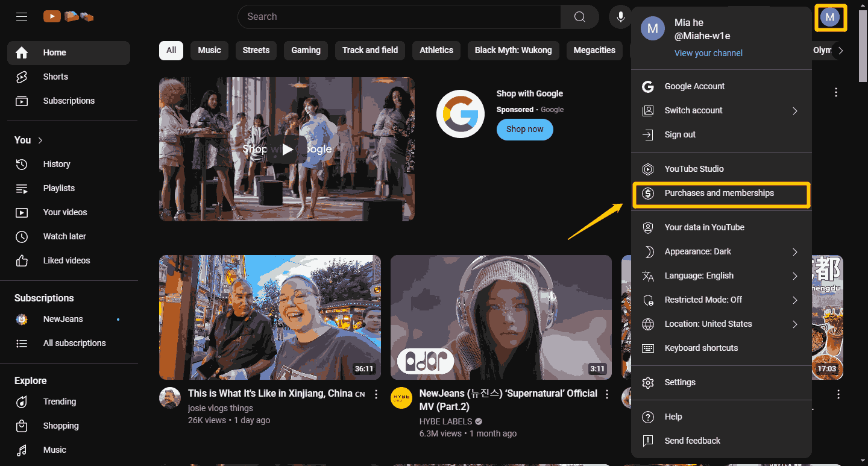The height and width of the screenshot is (466, 868).
Task: Play the Shop with Google ad video
Action: click(287, 149)
